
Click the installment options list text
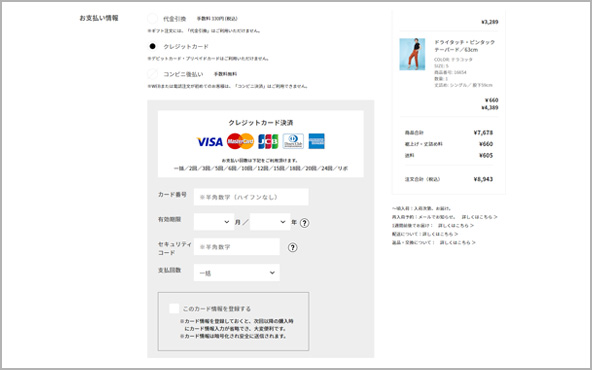point(261,169)
